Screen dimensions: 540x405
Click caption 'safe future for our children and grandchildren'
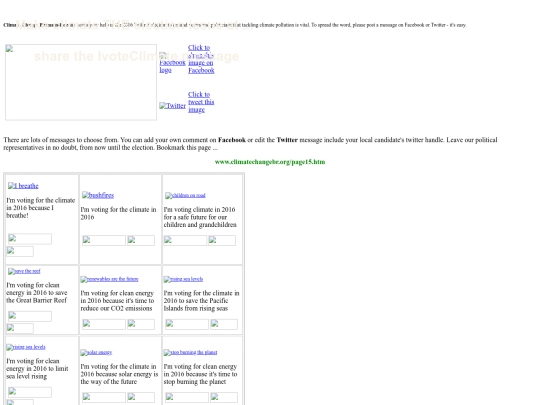pyautogui.click(x=200, y=221)
